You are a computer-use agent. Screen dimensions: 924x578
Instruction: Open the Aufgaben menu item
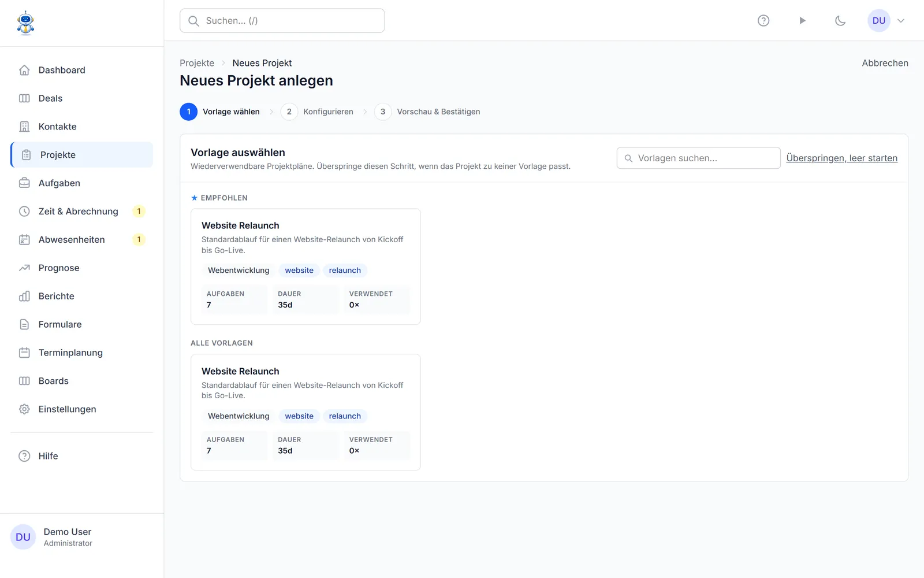point(81,183)
